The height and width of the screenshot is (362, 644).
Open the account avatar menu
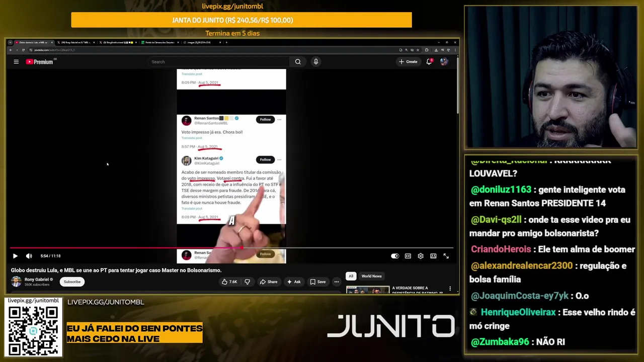[444, 62]
